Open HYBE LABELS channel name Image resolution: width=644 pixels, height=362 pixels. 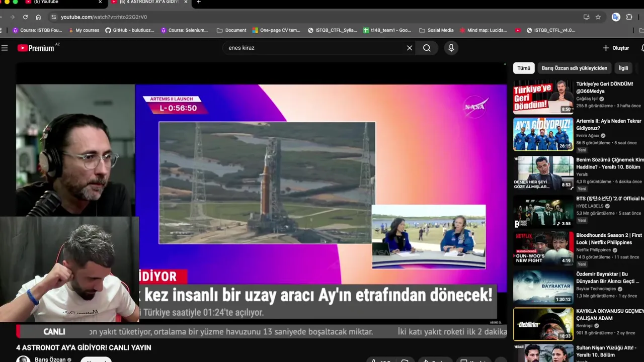(x=590, y=206)
